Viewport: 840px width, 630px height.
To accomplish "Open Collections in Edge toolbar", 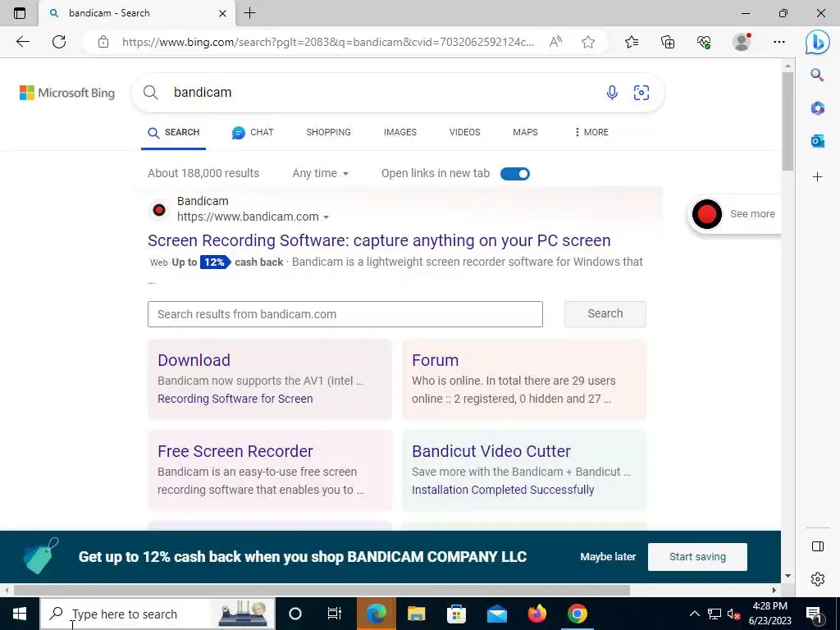I will [x=668, y=42].
